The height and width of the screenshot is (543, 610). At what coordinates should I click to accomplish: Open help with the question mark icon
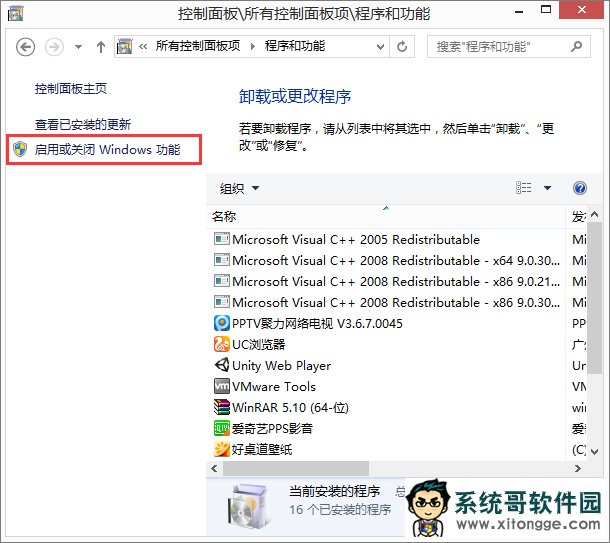(579, 188)
